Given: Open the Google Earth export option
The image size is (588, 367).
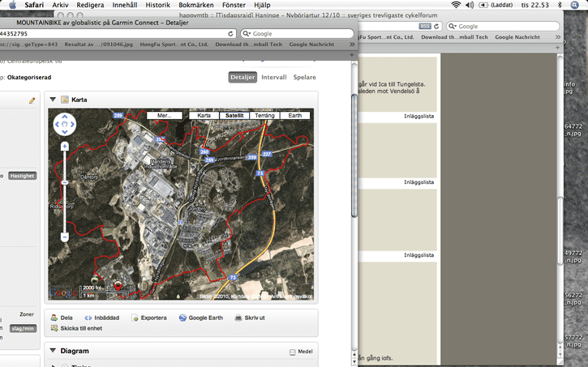Looking at the screenshot, I should pyautogui.click(x=183, y=318).
